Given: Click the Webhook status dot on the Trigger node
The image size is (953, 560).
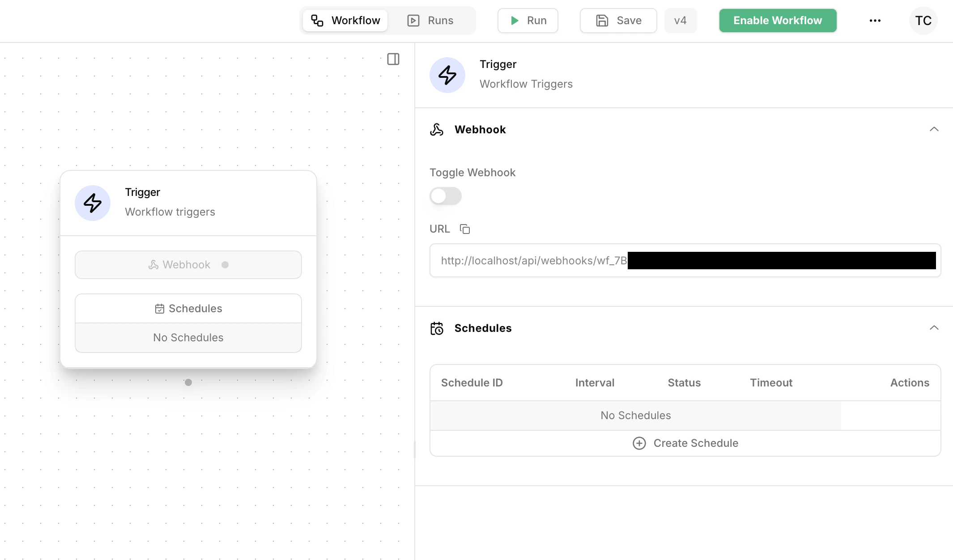Looking at the screenshot, I should (225, 264).
